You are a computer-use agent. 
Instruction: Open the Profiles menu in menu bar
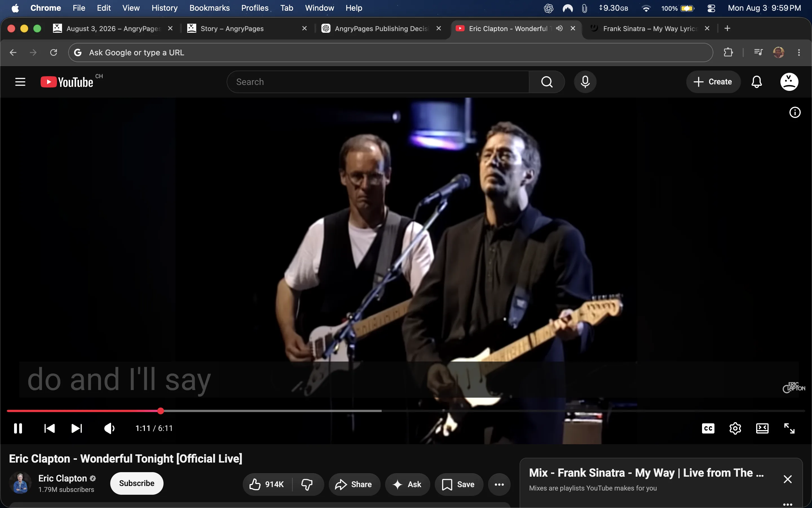pyautogui.click(x=255, y=8)
